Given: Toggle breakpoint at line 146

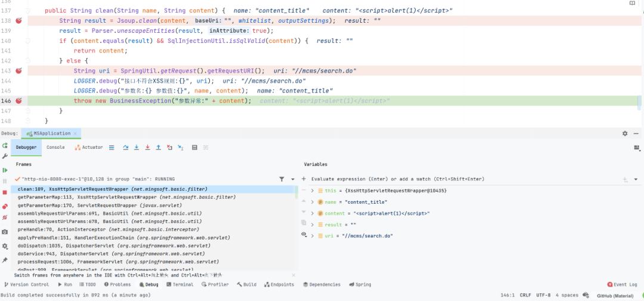Looking at the screenshot, I should pos(18,101).
